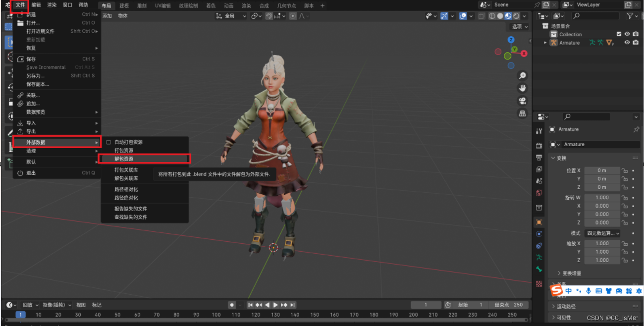Open the pivot point dropdown
644x326 pixels.
256,16
